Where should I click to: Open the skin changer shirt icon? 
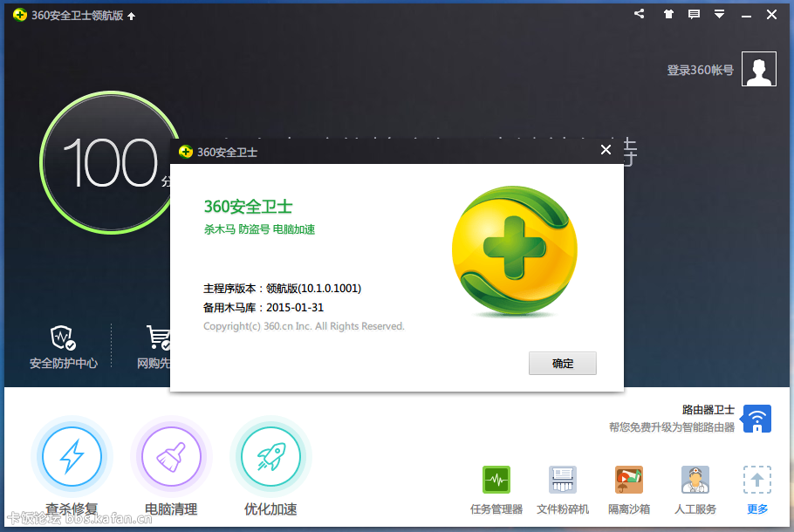[668, 14]
